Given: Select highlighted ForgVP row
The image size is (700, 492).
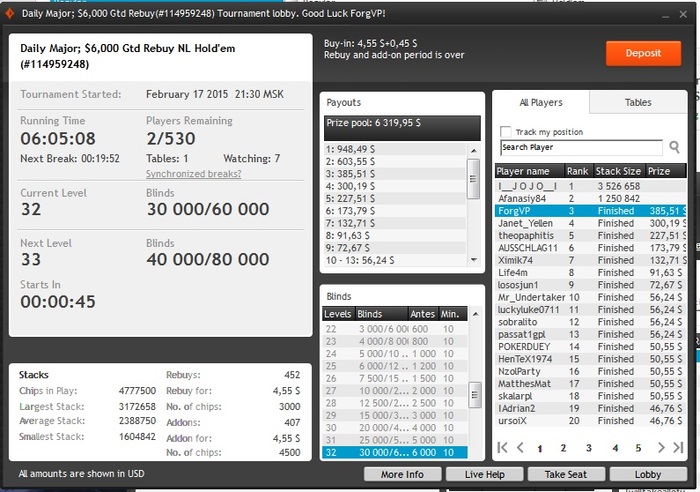Looking at the screenshot, I should click(590, 211).
